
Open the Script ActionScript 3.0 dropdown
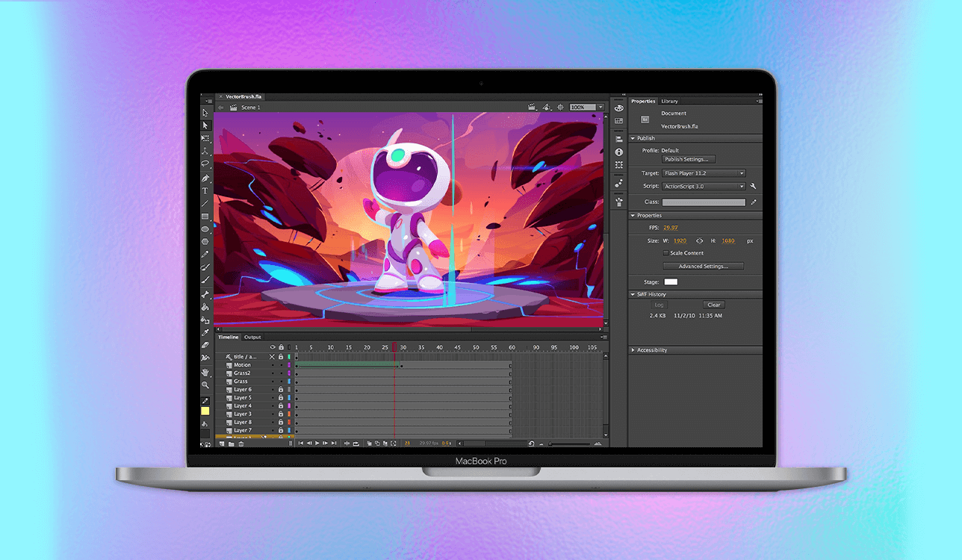tap(704, 186)
